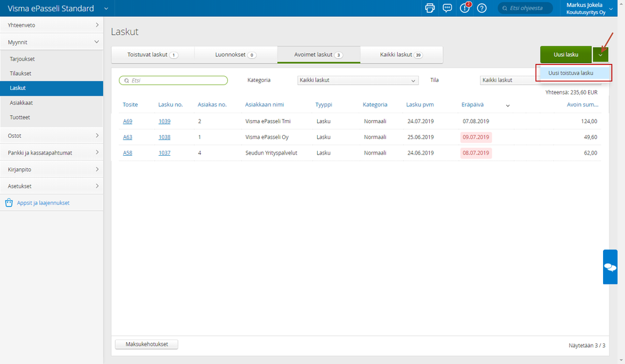Click overdue due date 09.07.2019
The width and height of the screenshot is (625, 364).
(476, 137)
